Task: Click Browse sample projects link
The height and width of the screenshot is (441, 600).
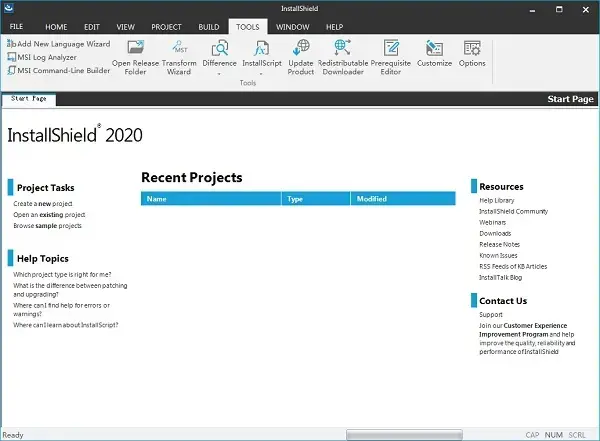Action: pyautogui.click(x=47, y=226)
